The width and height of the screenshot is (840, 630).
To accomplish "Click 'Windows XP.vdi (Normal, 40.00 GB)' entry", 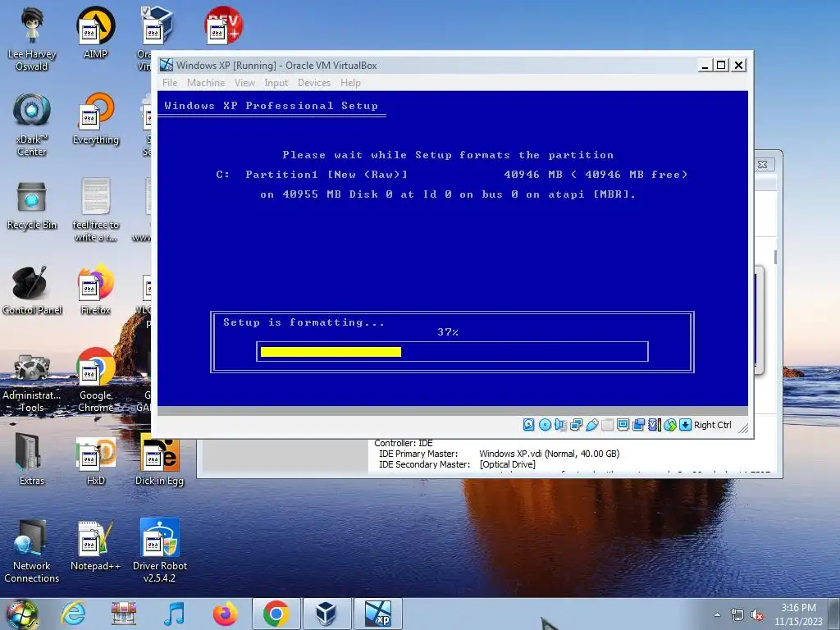I will click(549, 454).
